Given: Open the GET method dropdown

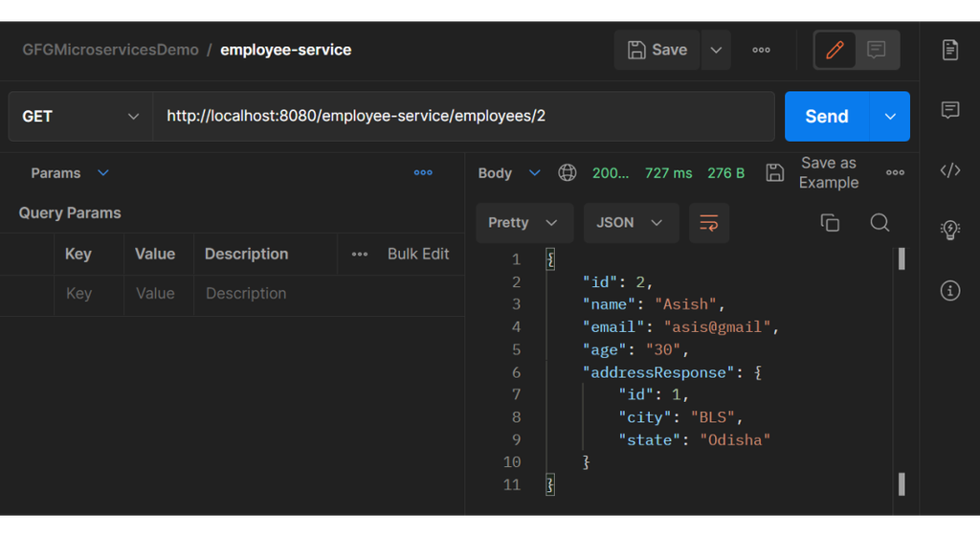Looking at the screenshot, I should [80, 117].
